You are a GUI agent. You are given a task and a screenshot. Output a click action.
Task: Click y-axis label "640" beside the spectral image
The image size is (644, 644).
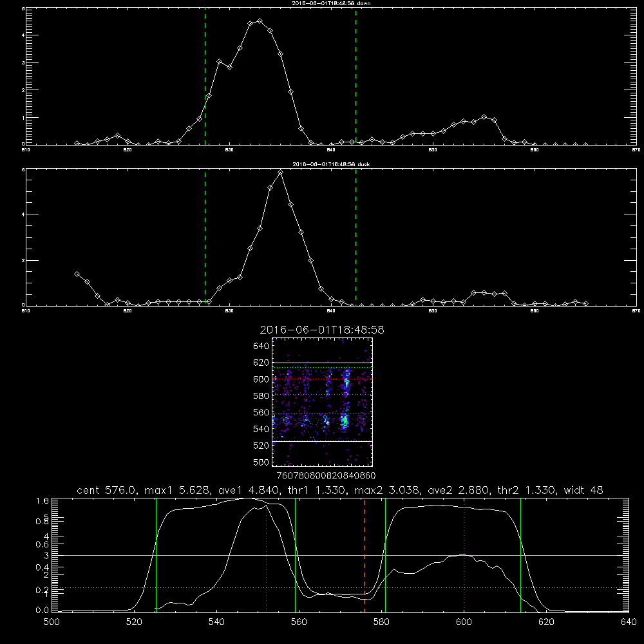coord(261,346)
